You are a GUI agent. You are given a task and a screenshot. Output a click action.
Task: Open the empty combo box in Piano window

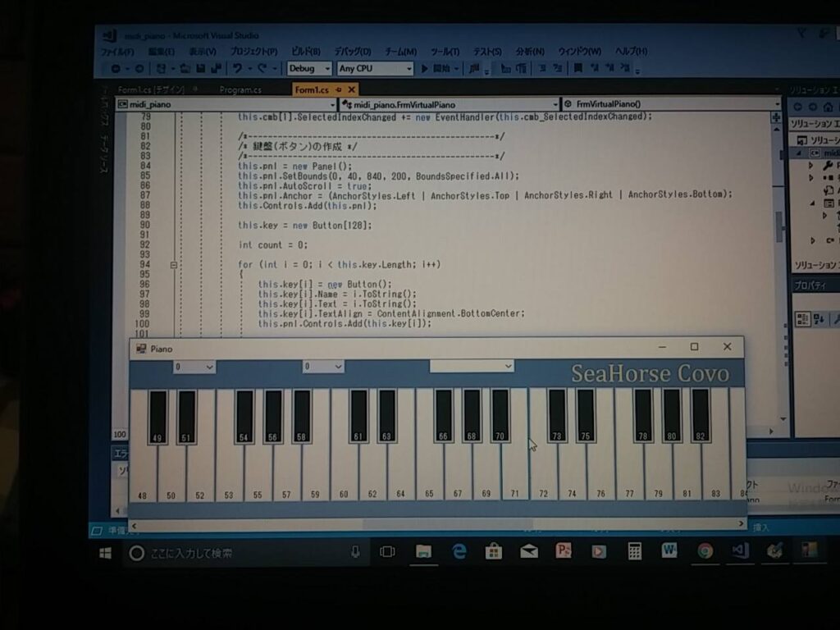pos(472,366)
